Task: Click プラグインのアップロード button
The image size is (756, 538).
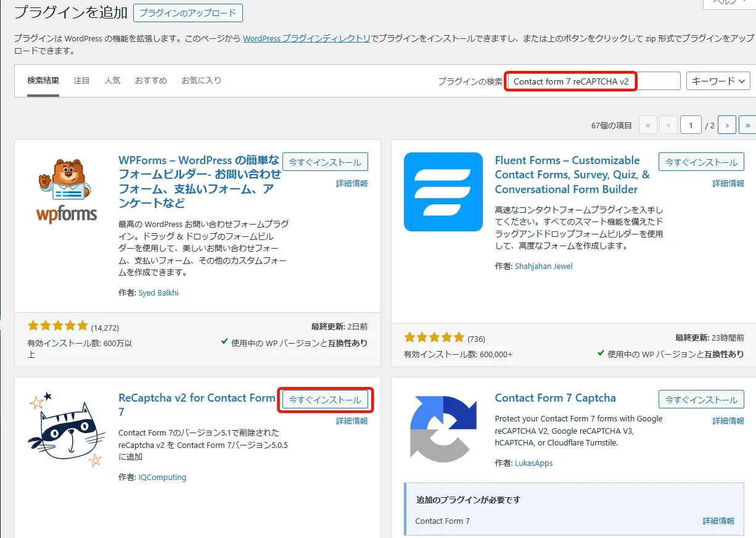Action: coord(188,13)
